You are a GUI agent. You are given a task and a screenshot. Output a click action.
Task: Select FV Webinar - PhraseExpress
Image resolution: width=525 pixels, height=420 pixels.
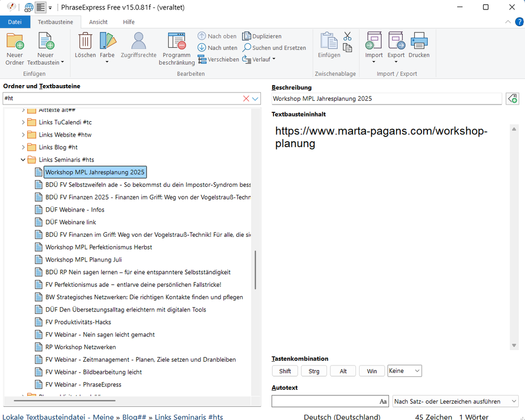(83, 384)
